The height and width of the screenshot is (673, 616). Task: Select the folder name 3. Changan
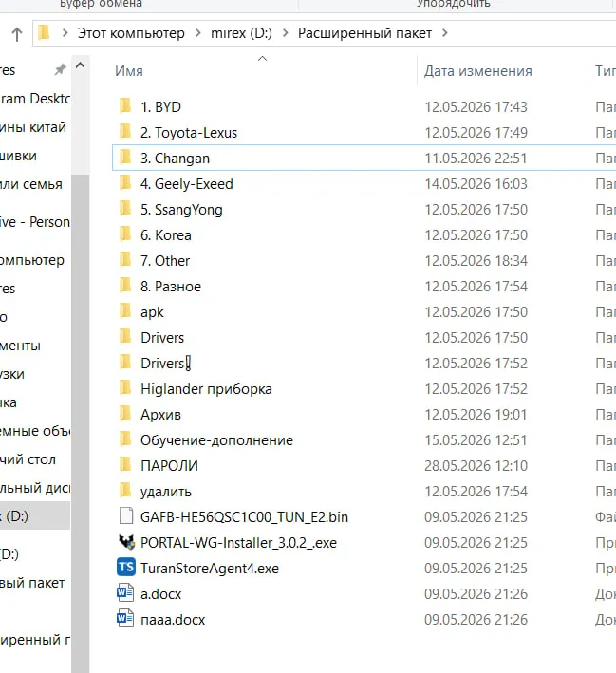[176, 159]
